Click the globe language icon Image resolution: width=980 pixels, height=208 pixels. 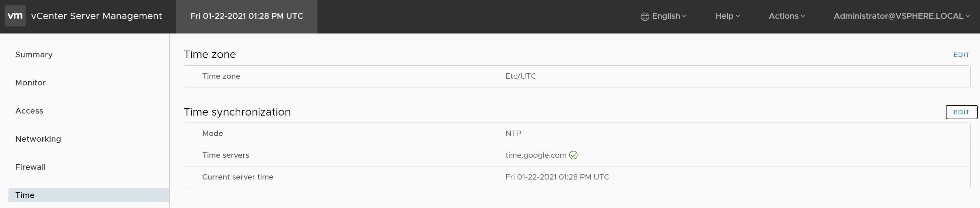(x=644, y=16)
